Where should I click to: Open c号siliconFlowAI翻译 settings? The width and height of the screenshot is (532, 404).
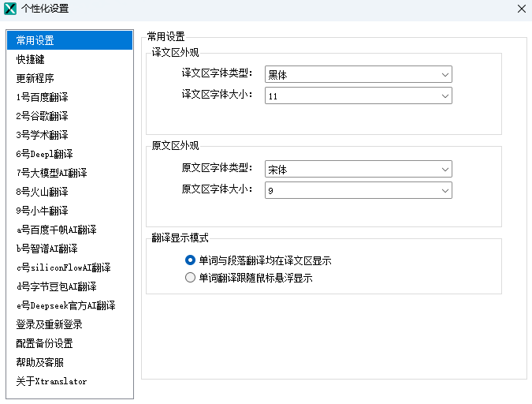63,267
